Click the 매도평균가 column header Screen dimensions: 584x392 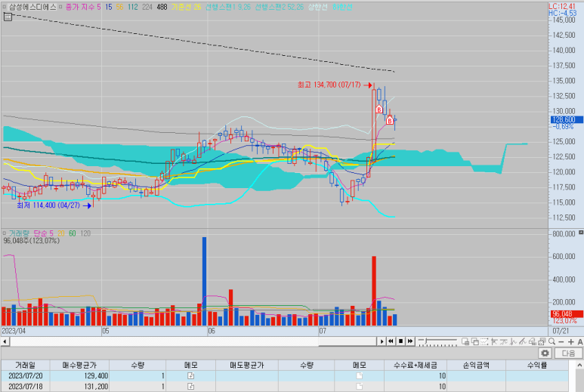point(246,366)
